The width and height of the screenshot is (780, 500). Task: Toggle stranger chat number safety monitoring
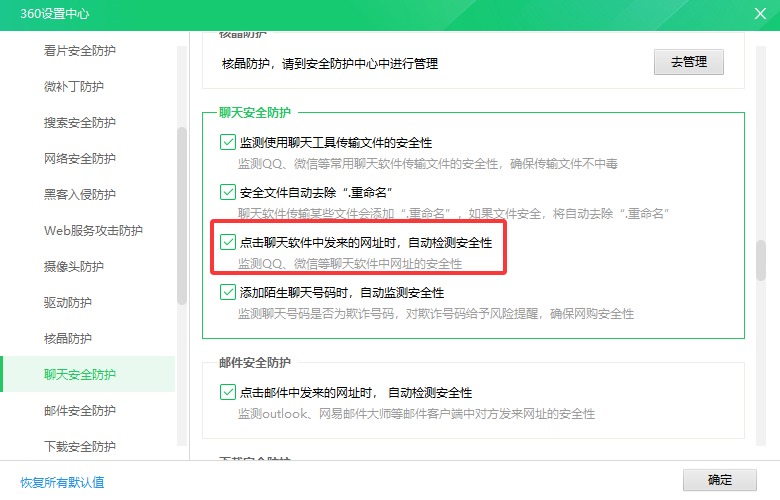(227, 292)
